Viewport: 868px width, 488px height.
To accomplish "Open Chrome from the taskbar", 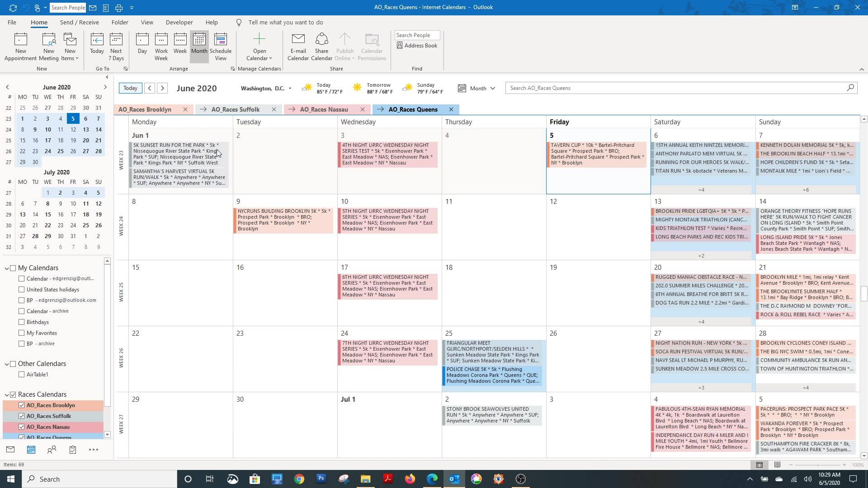I will [x=299, y=479].
